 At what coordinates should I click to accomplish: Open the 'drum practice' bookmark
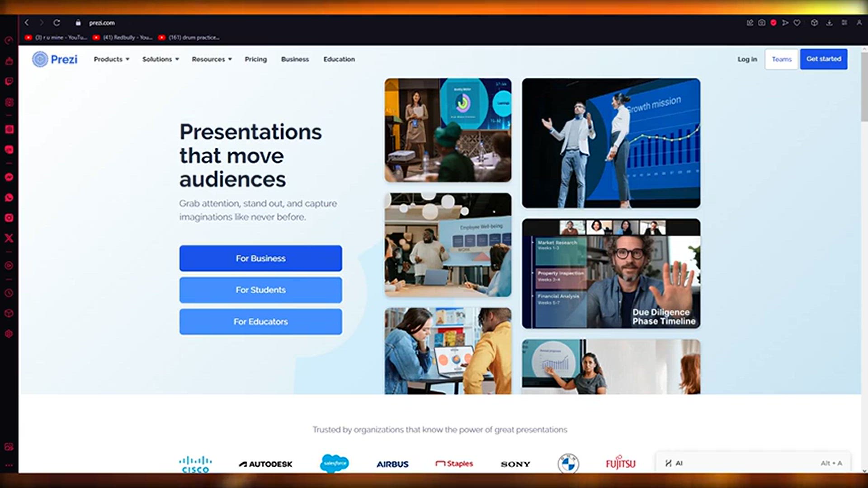pos(189,38)
